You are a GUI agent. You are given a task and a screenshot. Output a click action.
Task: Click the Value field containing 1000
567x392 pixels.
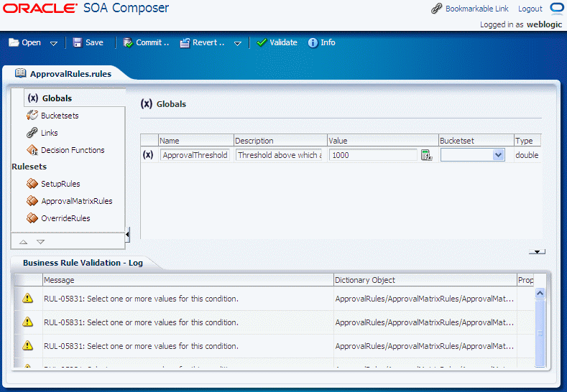tap(373, 155)
